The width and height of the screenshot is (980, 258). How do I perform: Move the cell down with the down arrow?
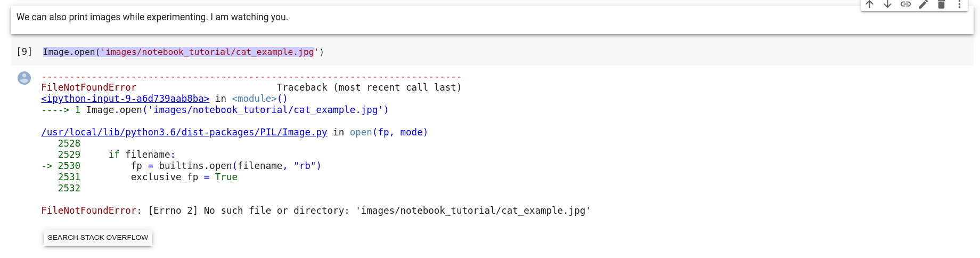pos(888,4)
